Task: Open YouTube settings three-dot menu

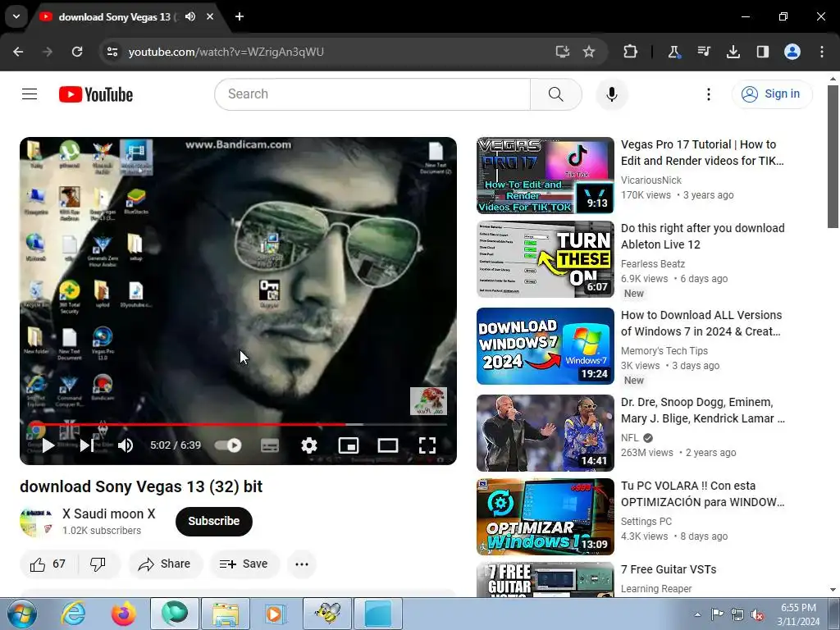Action: click(x=708, y=94)
